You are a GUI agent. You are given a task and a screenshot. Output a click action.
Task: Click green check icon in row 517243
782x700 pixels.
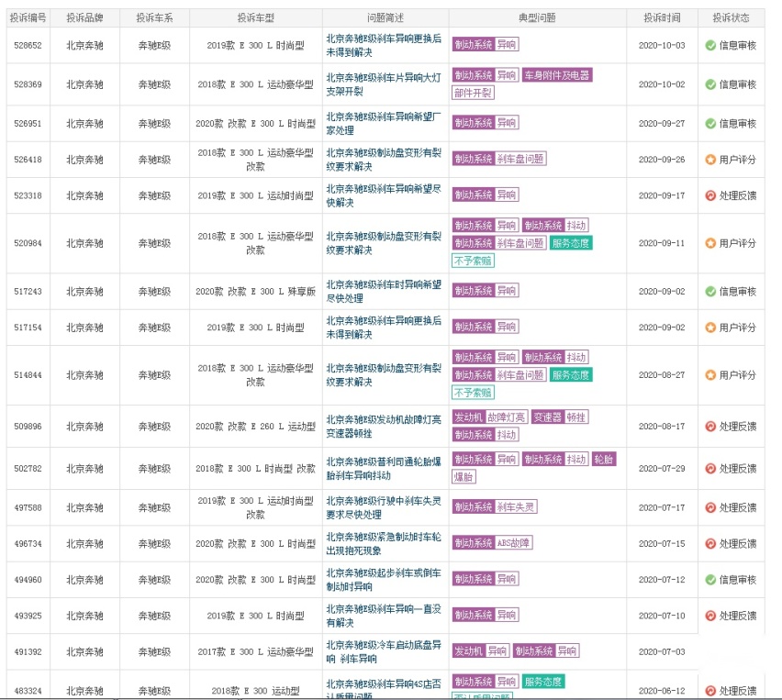point(710,291)
